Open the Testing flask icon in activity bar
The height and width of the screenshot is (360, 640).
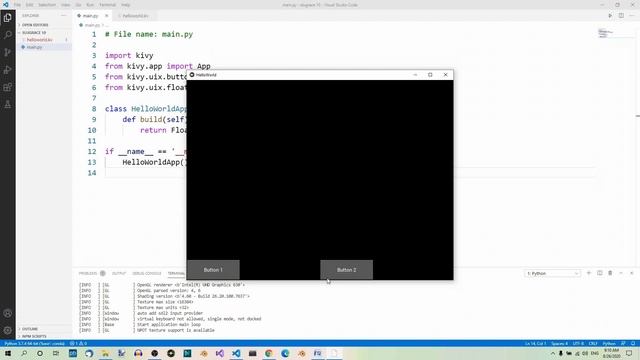click(7, 104)
